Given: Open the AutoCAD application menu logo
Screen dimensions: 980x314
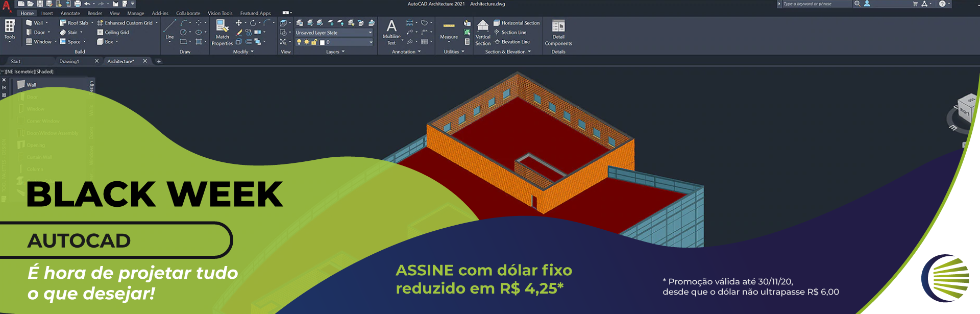Looking at the screenshot, I should click(7, 6).
